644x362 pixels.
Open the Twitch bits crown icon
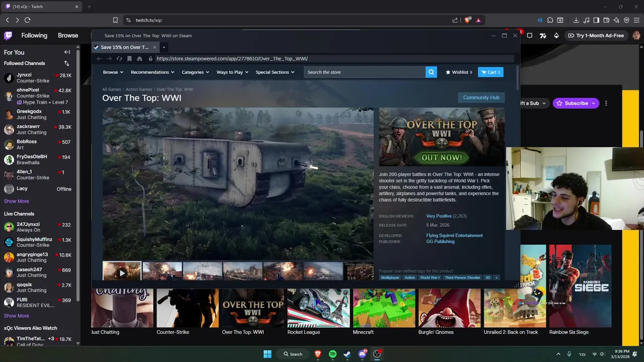click(x=556, y=36)
